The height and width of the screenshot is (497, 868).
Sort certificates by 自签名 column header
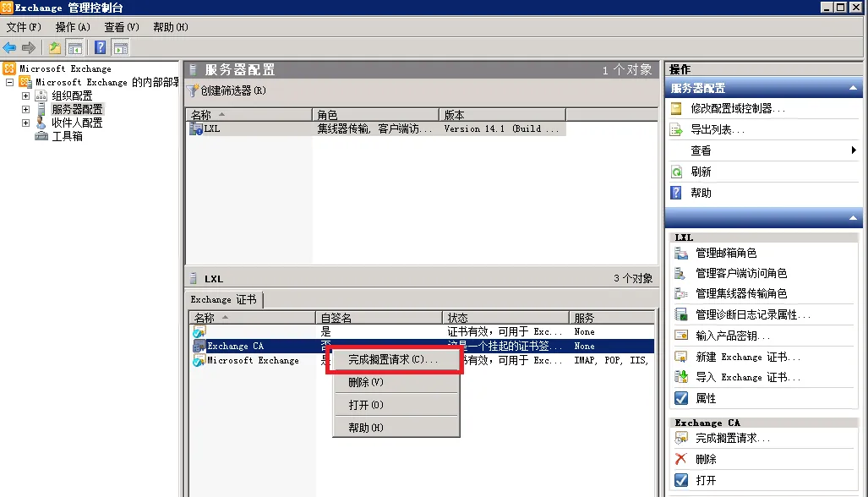pos(379,318)
